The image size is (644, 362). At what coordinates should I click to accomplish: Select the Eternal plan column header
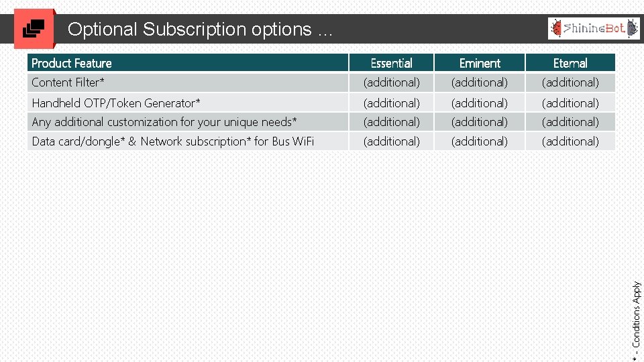570,63
